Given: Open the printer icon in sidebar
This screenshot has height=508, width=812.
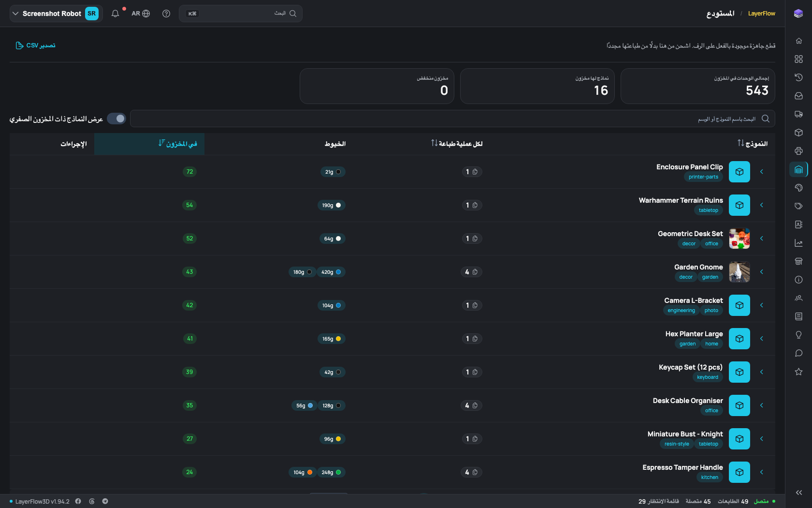Looking at the screenshot, I should 798,151.
